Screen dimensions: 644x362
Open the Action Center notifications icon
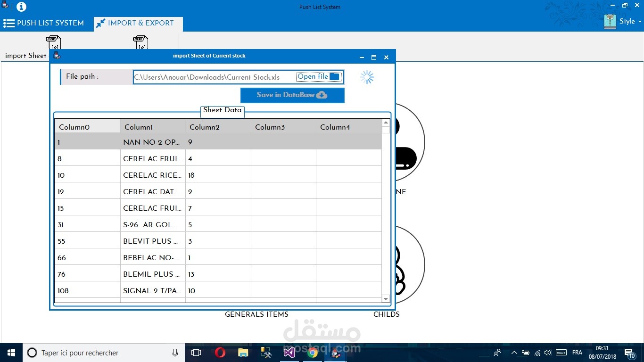630,353
